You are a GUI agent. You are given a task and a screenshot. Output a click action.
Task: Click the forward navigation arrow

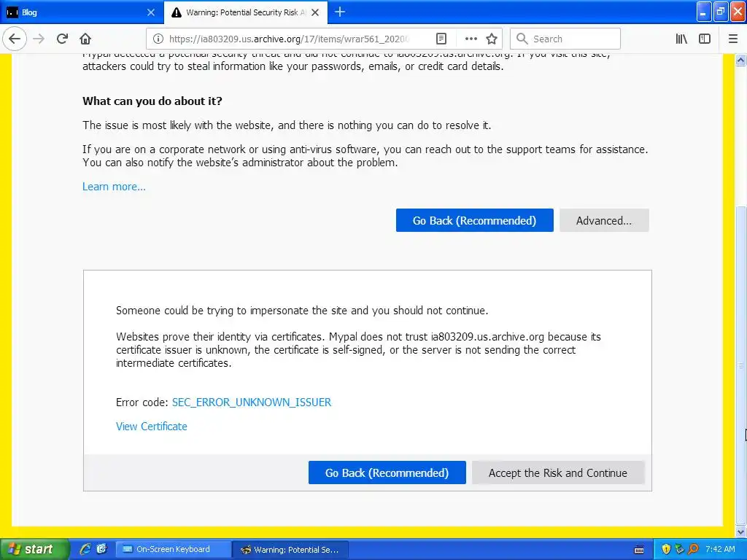pos(39,39)
